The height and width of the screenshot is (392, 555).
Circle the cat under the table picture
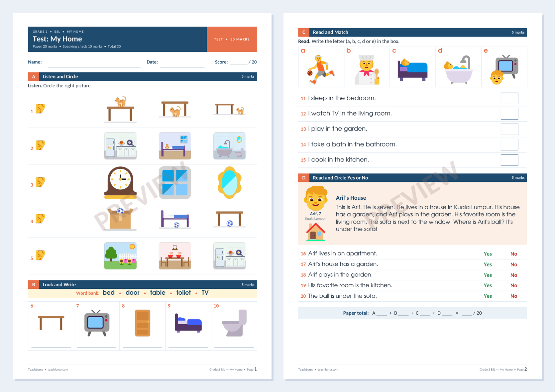point(175,109)
